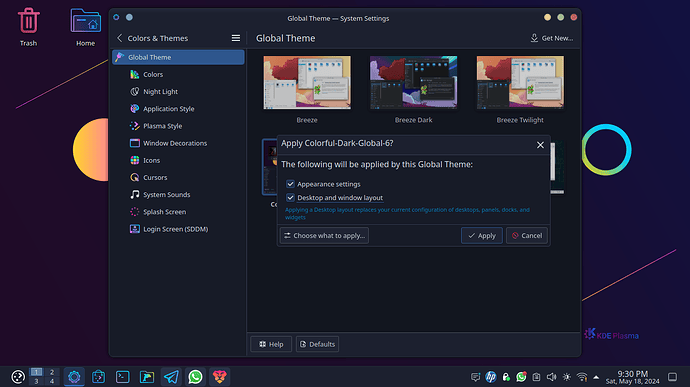
Task: Select Global Theme in sidebar
Action: (178, 57)
